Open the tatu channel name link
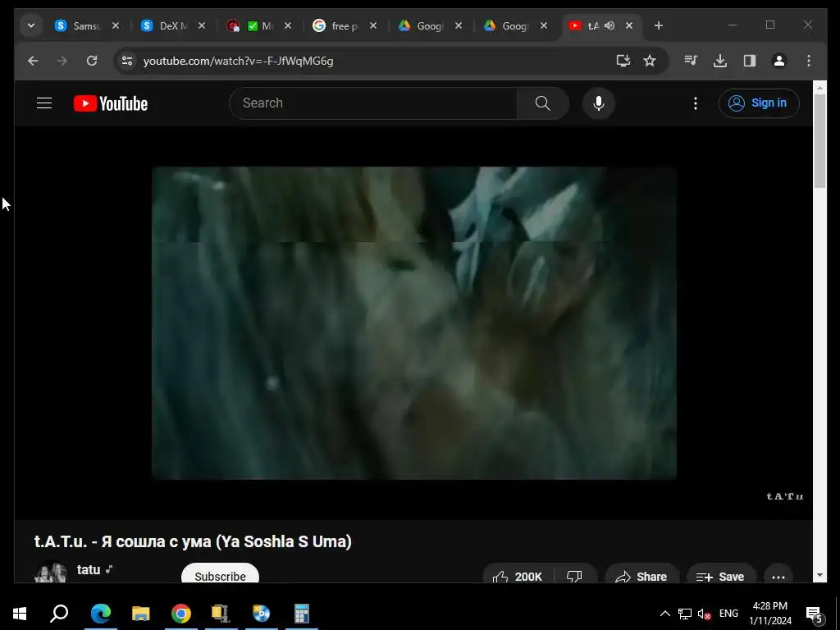Image resolution: width=840 pixels, height=630 pixels. tap(89, 569)
